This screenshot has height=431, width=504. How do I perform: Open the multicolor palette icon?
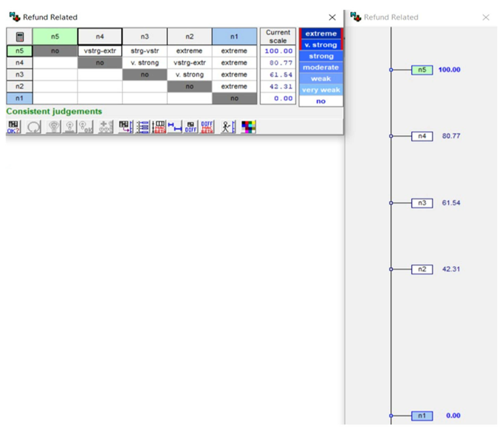click(248, 127)
